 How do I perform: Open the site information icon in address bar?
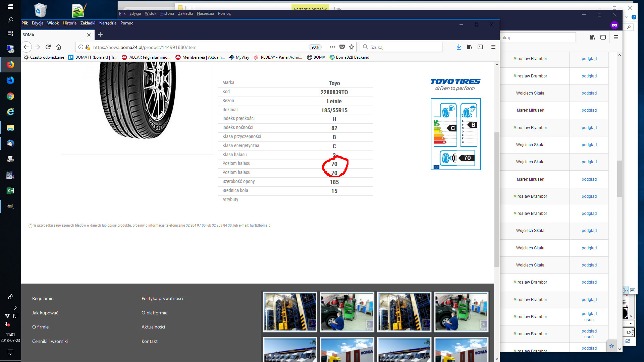(x=81, y=47)
